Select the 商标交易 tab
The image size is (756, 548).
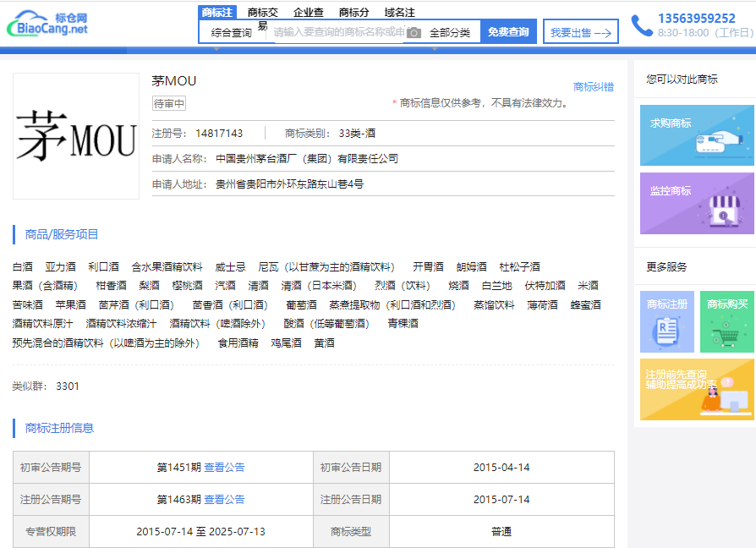263,13
